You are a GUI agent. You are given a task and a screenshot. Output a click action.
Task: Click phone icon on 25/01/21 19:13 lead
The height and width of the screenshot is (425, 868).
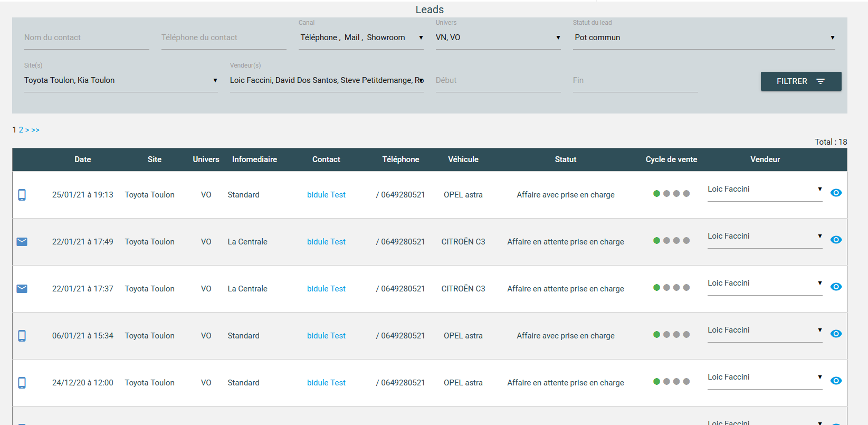pyautogui.click(x=22, y=195)
